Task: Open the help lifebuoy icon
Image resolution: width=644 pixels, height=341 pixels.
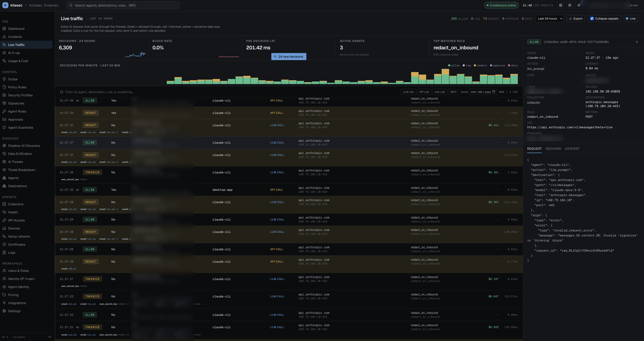Action: coord(561,5)
